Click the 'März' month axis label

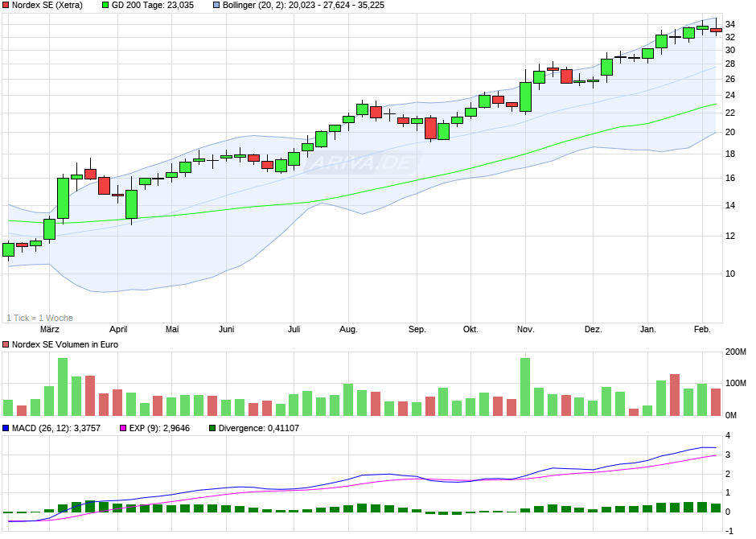pos(50,329)
